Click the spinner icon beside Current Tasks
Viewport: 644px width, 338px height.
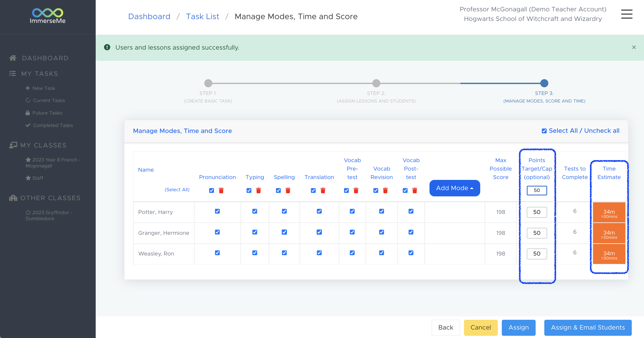coord(28,100)
